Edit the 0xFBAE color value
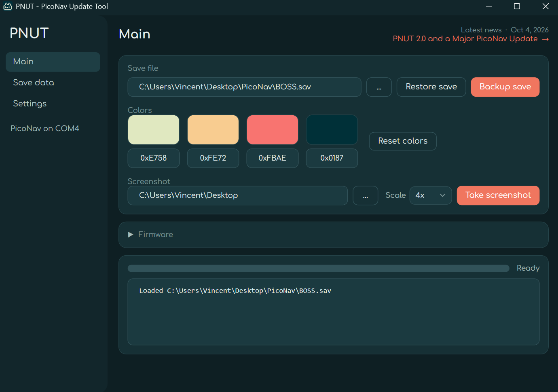Screen dimensions: 558x392 pyautogui.click(x=273, y=158)
